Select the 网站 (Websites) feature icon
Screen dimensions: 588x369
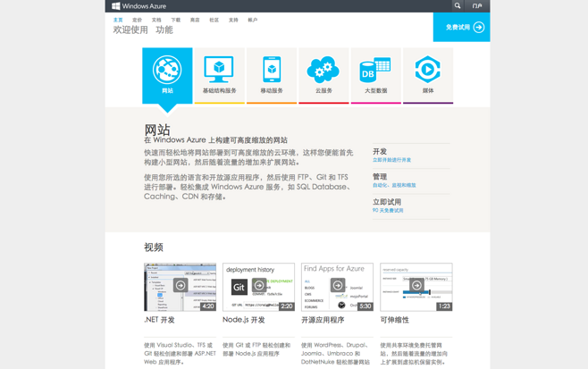point(167,71)
